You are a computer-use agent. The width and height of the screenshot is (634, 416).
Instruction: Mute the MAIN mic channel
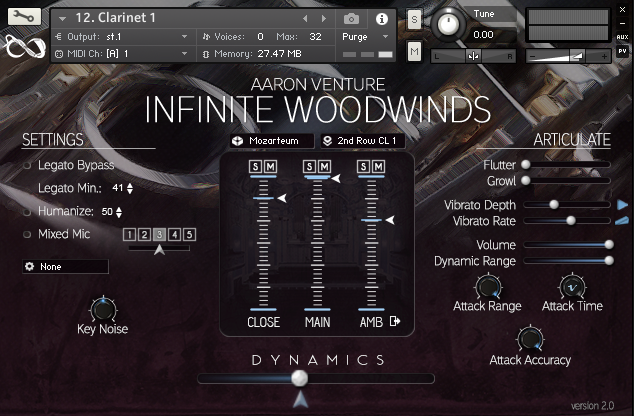point(324,166)
